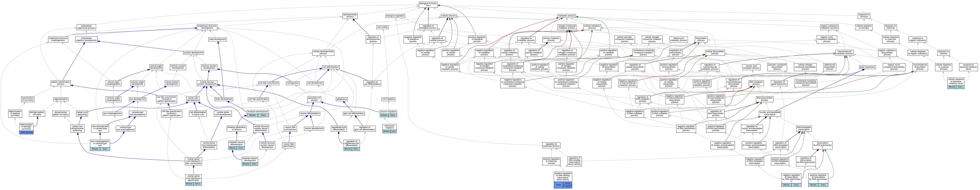Select the 'neuron development' node

(314, 128)
